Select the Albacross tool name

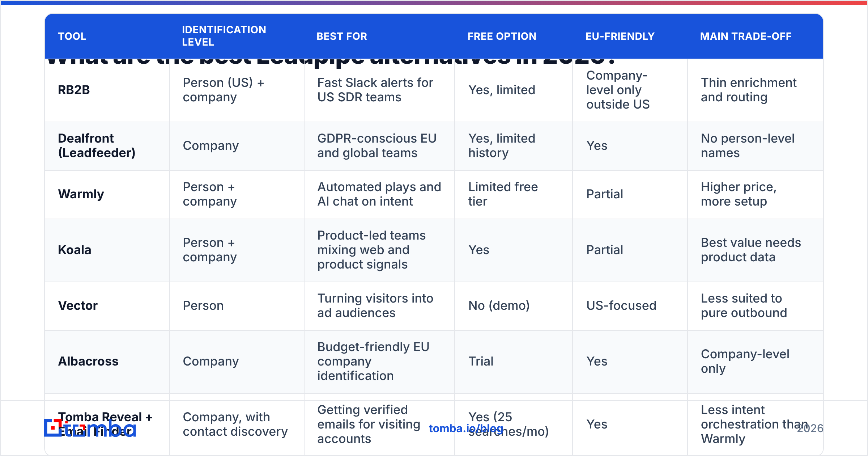coord(88,361)
